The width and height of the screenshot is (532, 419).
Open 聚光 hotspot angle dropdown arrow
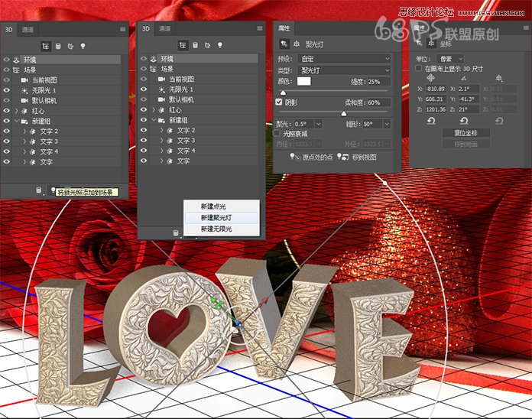click(x=318, y=124)
